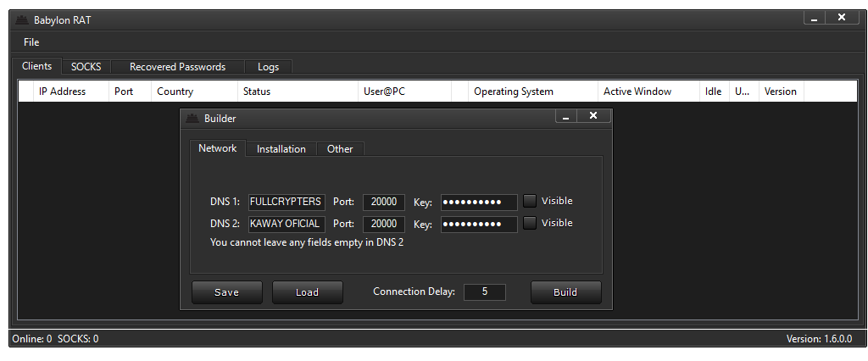868x361 pixels.
Task: Click the Babylon RAT title bar icon
Action: 22,20
